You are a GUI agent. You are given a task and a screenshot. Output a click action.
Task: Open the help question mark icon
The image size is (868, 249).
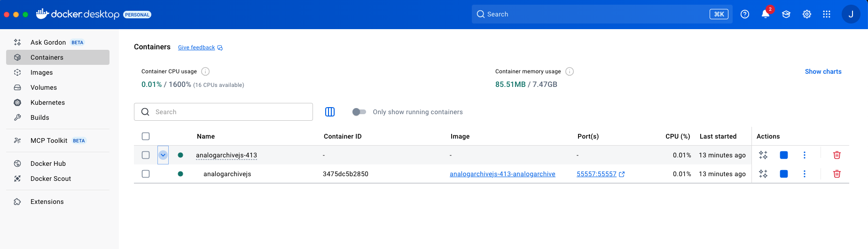click(x=745, y=14)
